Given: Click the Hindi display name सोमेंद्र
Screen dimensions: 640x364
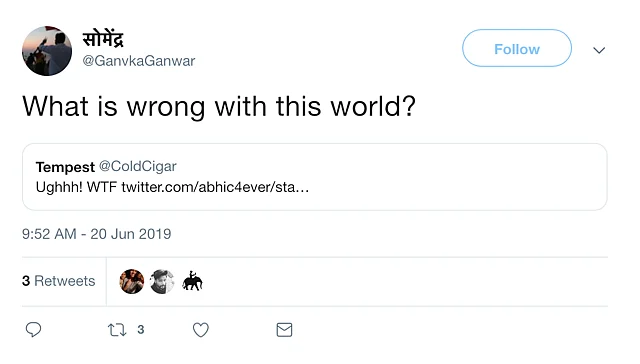Looking at the screenshot, I should (103, 39).
